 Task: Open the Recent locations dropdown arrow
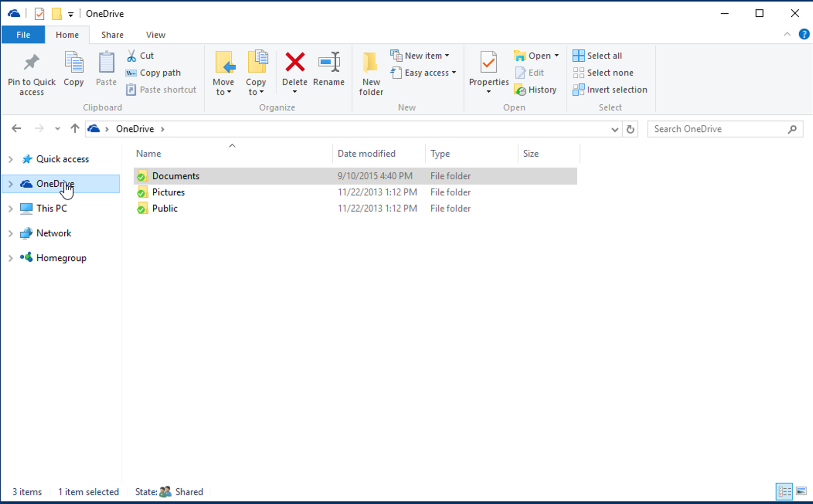(x=57, y=129)
